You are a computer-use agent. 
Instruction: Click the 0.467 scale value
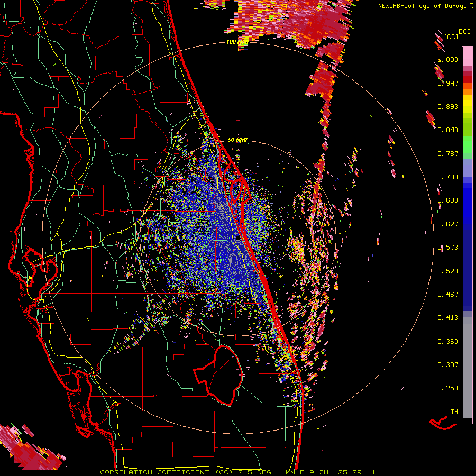pos(448,295)
